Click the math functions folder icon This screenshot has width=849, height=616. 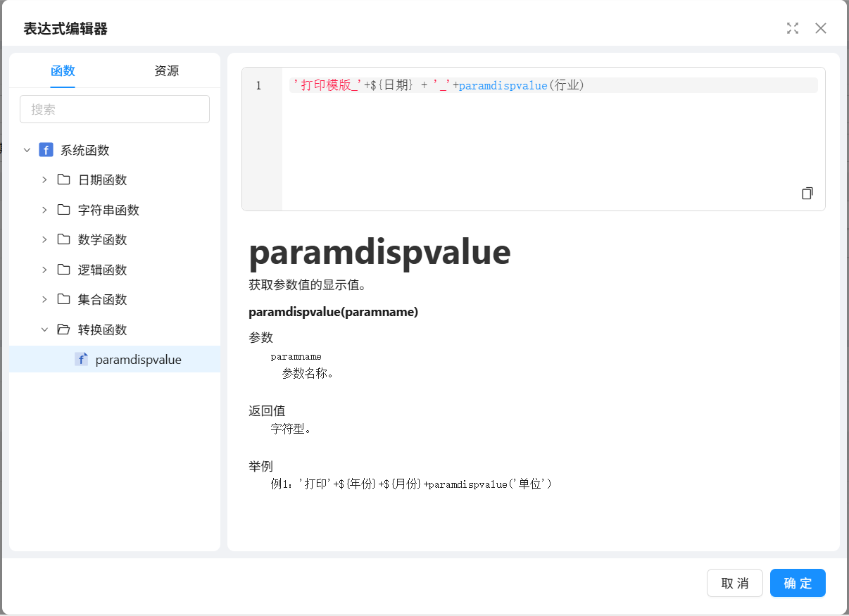pyautogui.click(x=64, y=239)
